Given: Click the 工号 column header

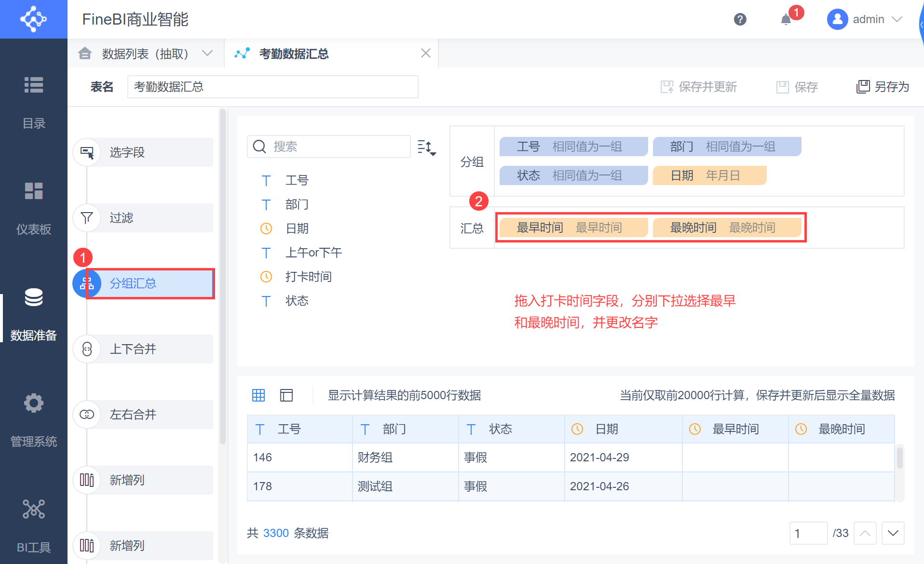Looking at the screenshot, I should coord(299,429).
